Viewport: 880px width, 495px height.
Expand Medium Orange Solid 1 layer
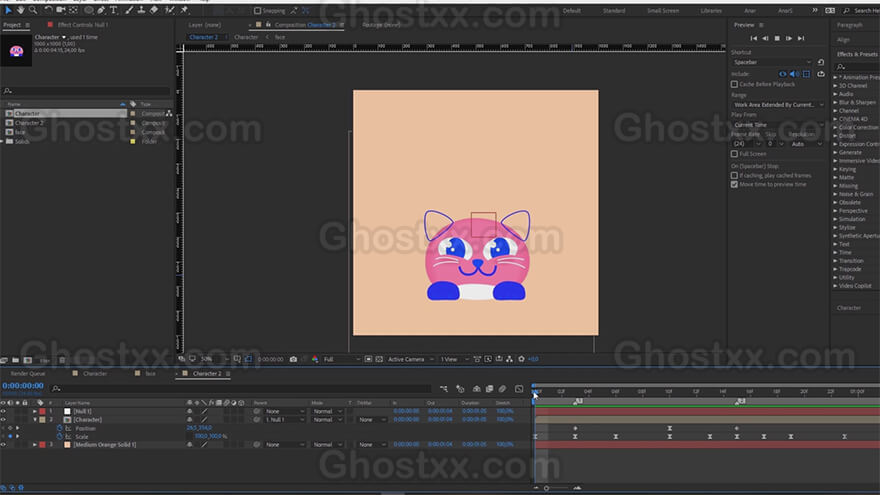tap(35, 444)
